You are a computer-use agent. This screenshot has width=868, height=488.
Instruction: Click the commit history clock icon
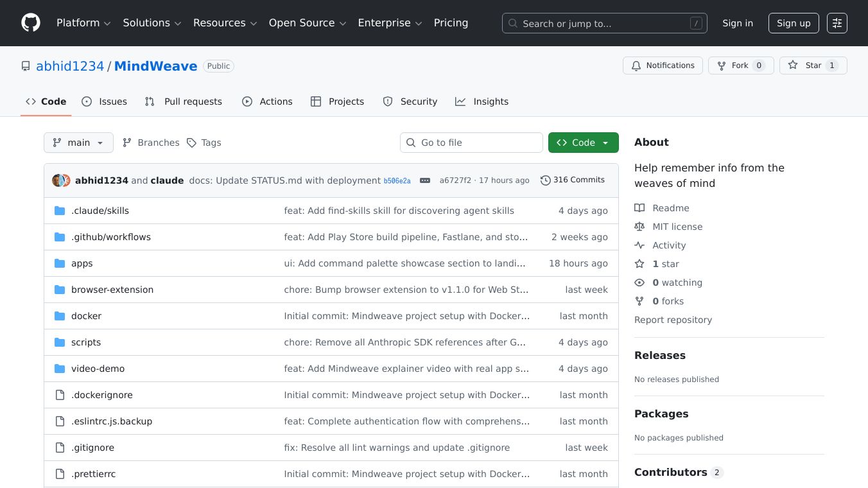pyautogui.click(x=545, y=180)
